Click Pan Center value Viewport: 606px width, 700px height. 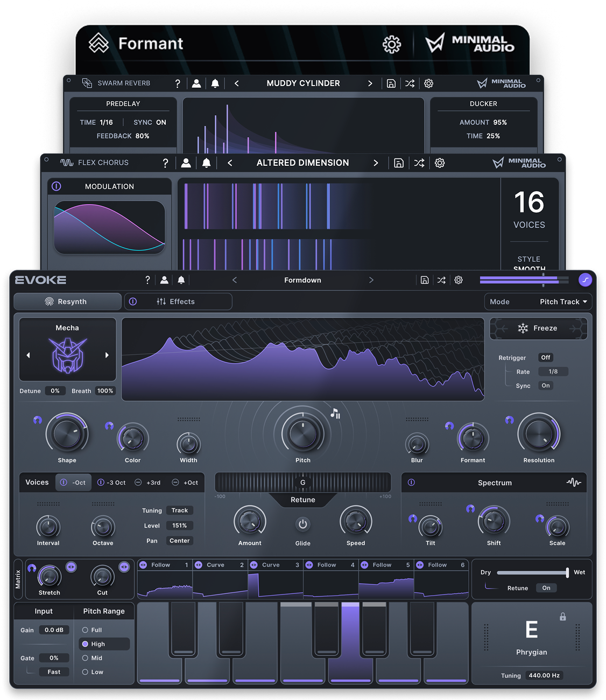click(x=180, y=541)
